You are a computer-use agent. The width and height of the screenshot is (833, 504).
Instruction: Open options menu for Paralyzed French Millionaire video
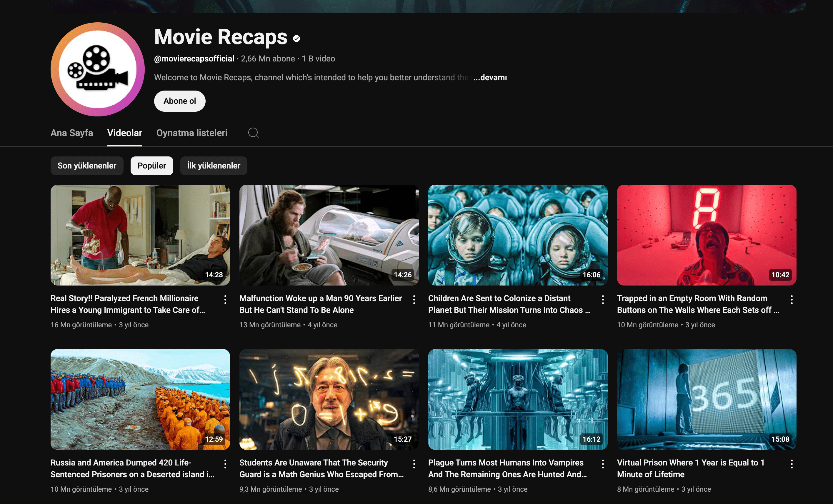[225, 300]
